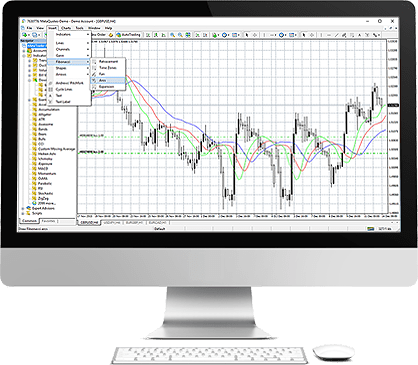Open the Gann submenu
The image size is (418, 365).
pos(69,55)
